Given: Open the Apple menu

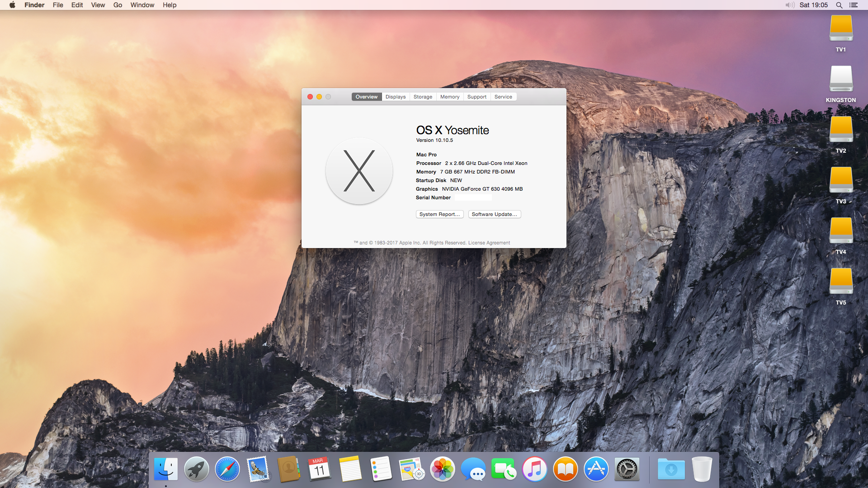Looking at the screenshot, I should point(12,5).
